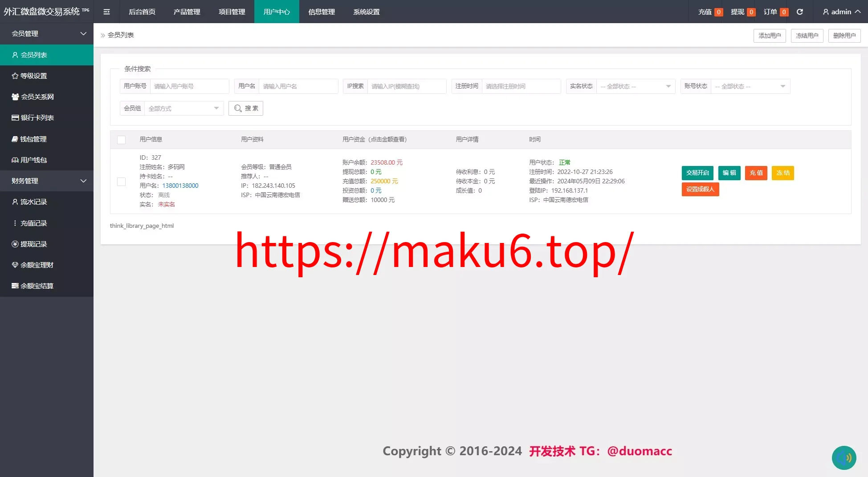Screen dimensions: 868x477
Task: Expand the admin dropdown caret
Action: click(857, 12)
